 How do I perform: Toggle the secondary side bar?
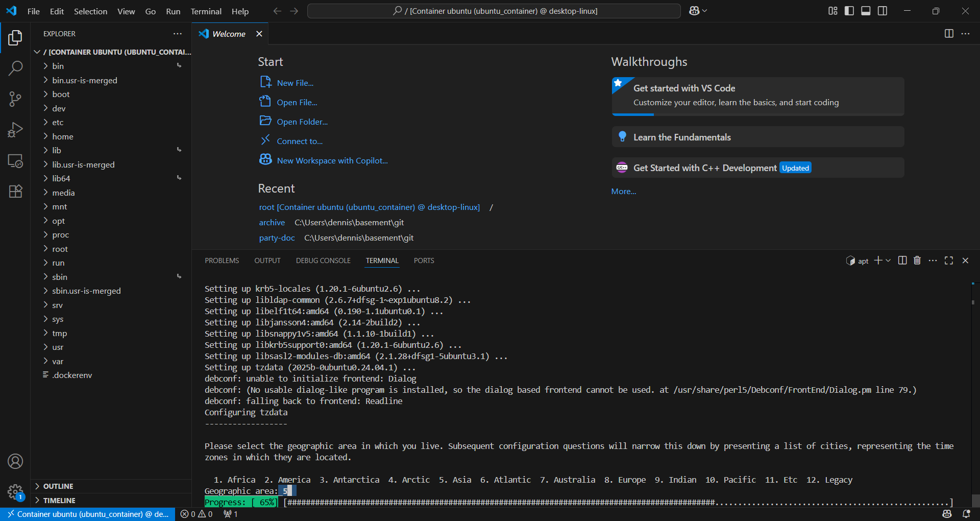point(882,10)
